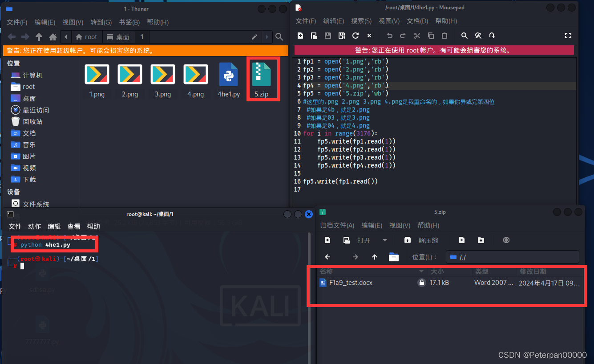This screenshot has width=594, height=364.
Task: Click find-and-replace icon in Mousepad
Action: click(x=478, y=36)
